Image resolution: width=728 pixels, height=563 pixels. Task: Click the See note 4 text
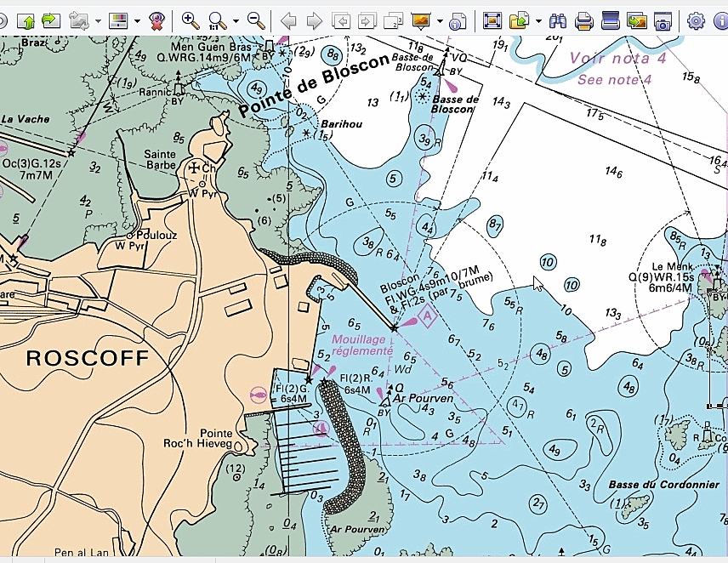point(615,79)
